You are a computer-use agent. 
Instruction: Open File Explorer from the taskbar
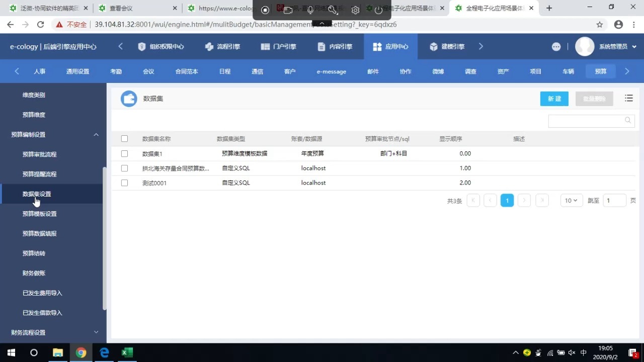[x=58, y=352]
